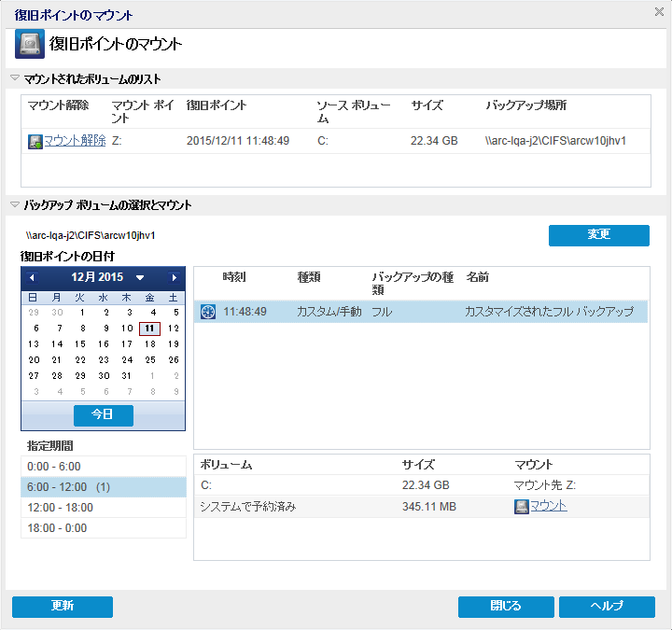Click the 閉じる button
672x630 pixels.
coord(506,607)
